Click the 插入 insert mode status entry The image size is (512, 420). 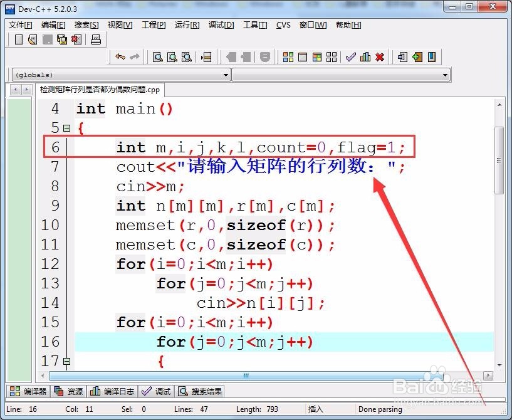point(315,409)
